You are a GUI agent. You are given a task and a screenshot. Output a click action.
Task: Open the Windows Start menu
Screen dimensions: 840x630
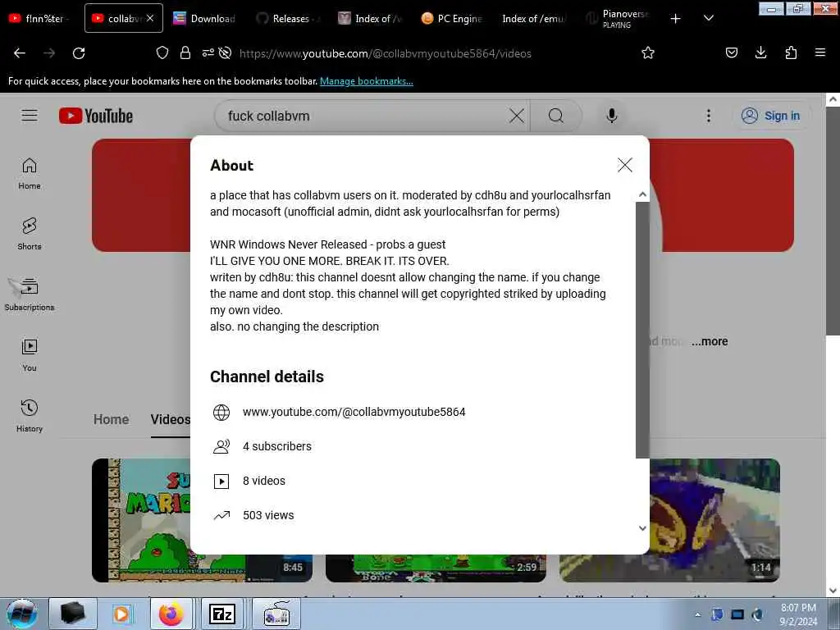22,614
